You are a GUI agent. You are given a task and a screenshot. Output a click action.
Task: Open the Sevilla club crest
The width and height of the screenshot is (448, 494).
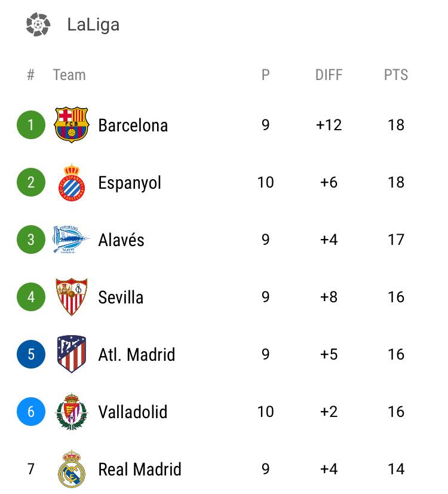click(72, 297)
